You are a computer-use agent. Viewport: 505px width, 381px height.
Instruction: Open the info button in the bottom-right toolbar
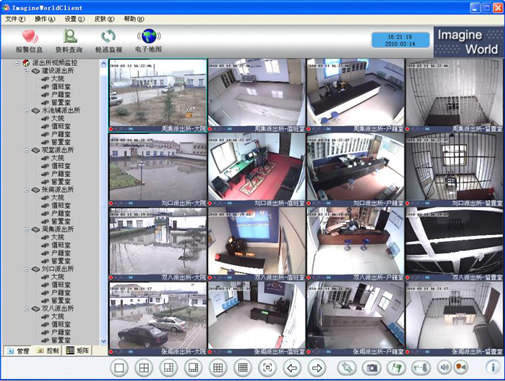point(493,367)
